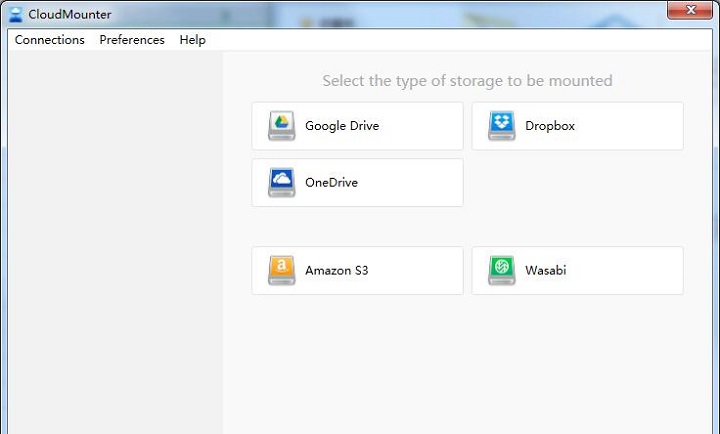Viewport: 720px width, 434px height.
Task: Click the empty connections list sidebar
Action: click(x=115, y=242)
